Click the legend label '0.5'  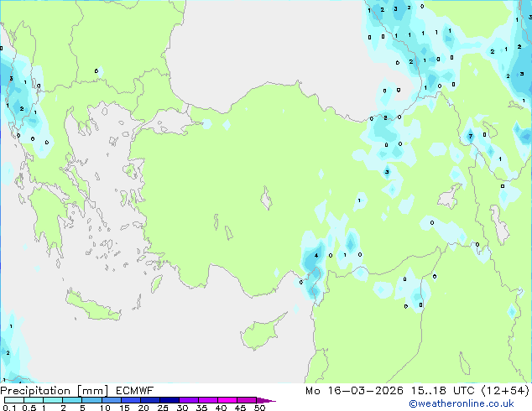(x=29, y=408)
